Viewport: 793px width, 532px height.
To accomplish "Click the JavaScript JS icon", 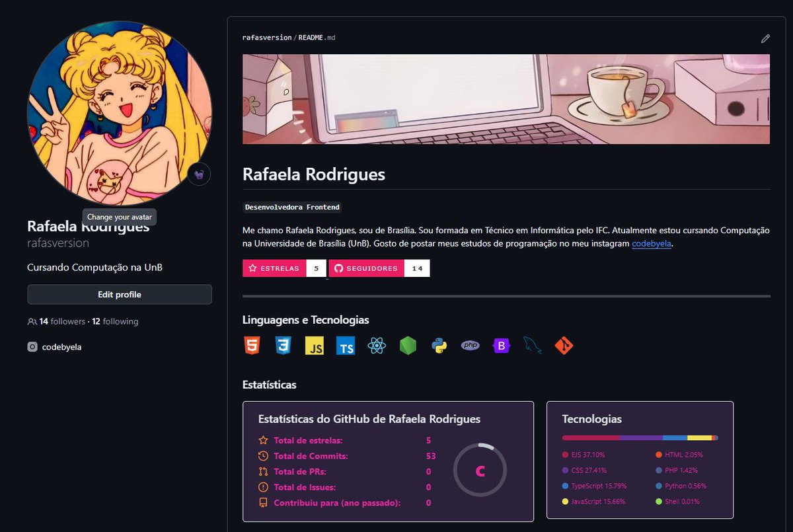I will 315,346.
